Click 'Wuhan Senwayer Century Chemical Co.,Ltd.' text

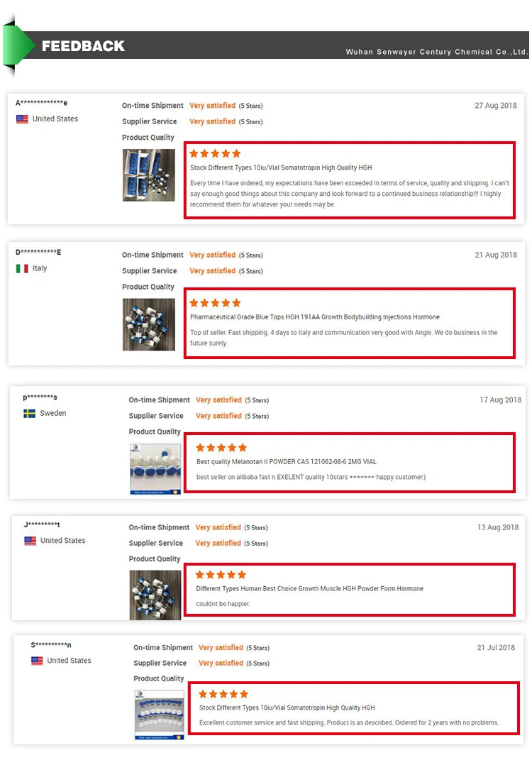click(x=436, y=52)
